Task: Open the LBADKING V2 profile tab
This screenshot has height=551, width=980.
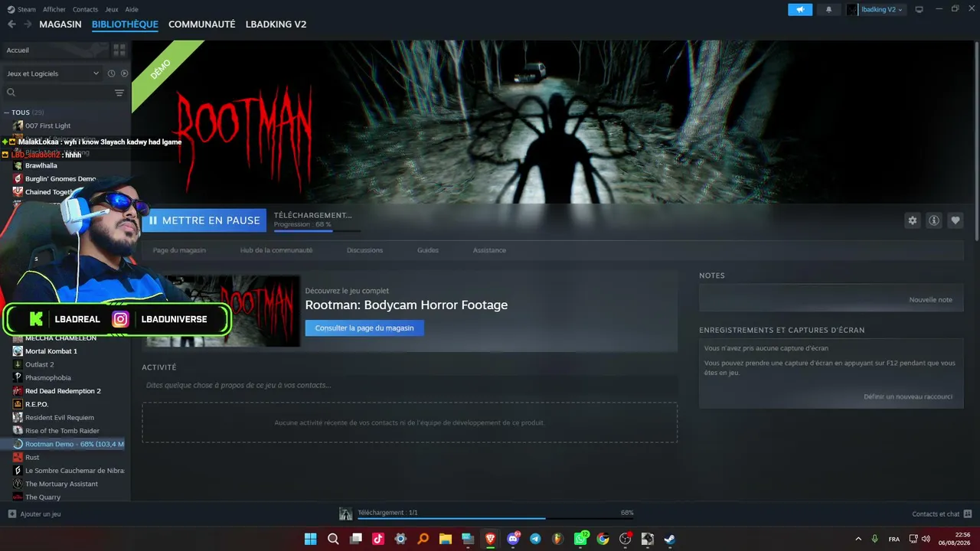Action: tap(276, 24)
